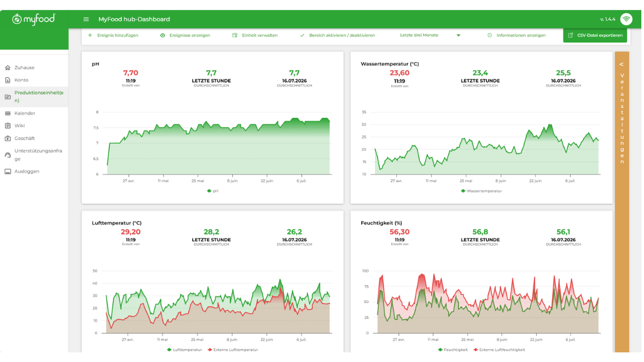Screen dimensions: 644x362
Task: Toggle Externe Lufttemperatur legend series
Action: coord(232,350)
